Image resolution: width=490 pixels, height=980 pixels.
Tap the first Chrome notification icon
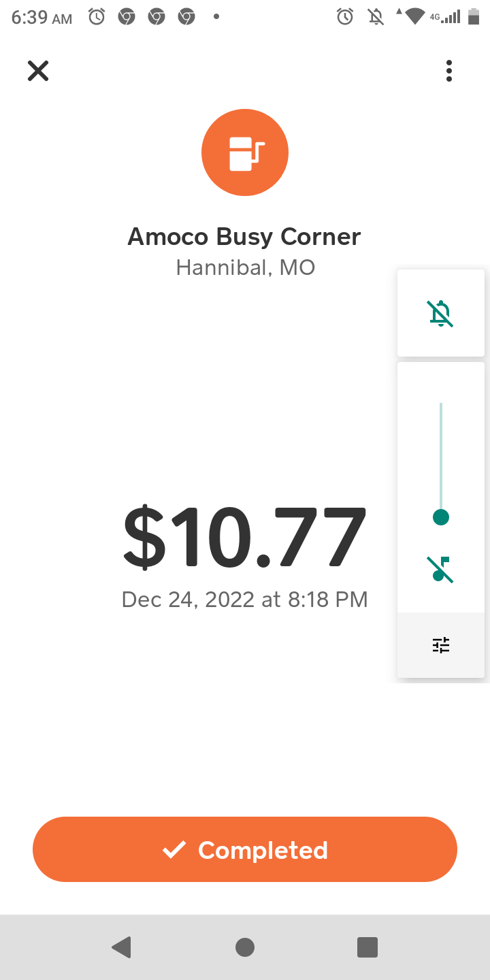[127, 17]
